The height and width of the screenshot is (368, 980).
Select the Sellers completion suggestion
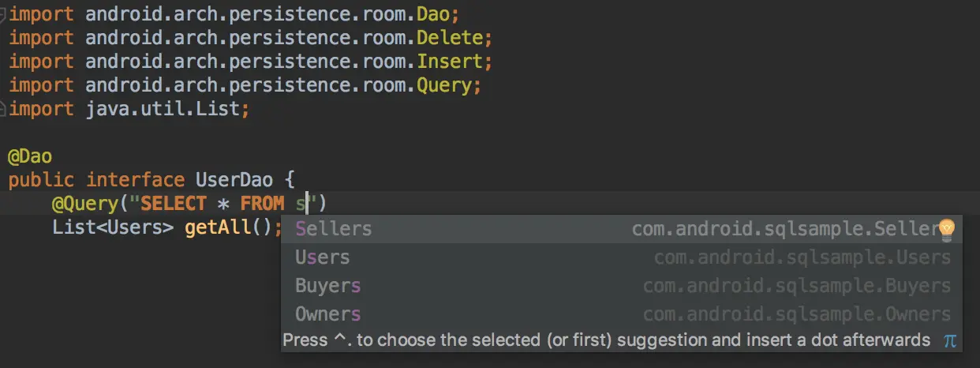point(333,229)
